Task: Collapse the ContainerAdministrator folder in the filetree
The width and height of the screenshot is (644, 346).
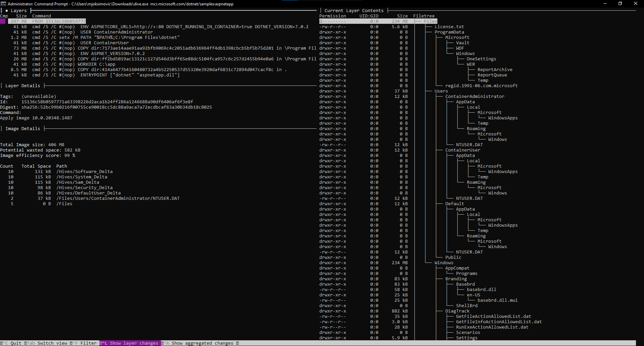Action: [x=474, y=96]
